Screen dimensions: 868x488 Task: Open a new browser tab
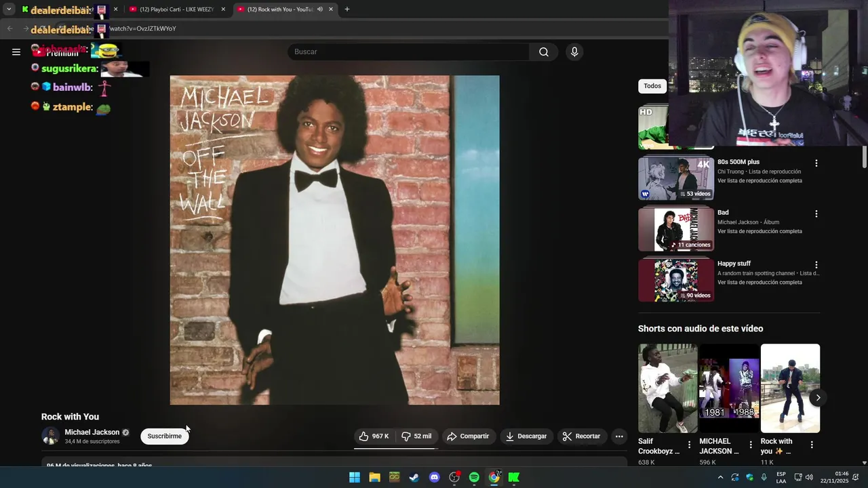347,9
